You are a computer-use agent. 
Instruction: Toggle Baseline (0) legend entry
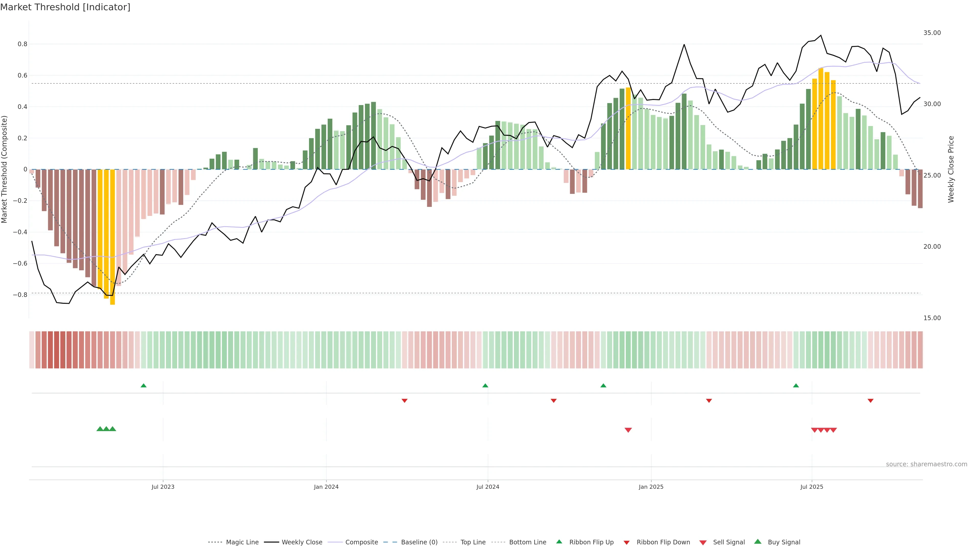click(x=419, y=542)
